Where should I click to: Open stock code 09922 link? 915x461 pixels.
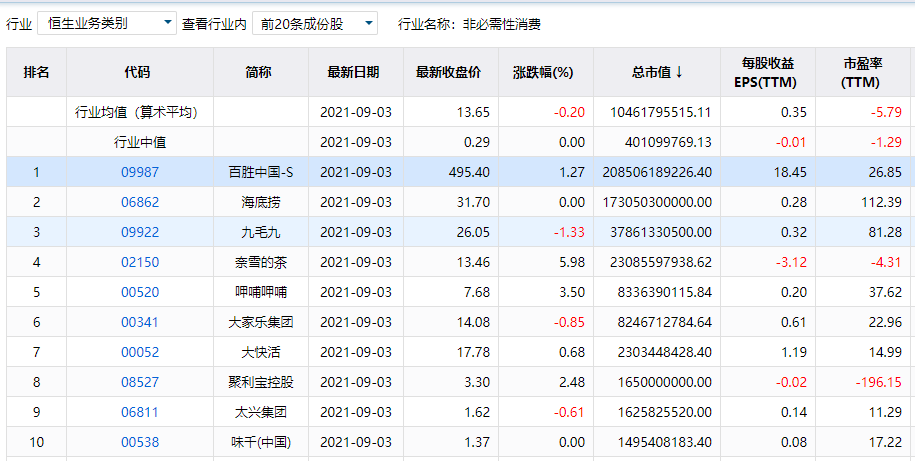click(x=140, y=232)
